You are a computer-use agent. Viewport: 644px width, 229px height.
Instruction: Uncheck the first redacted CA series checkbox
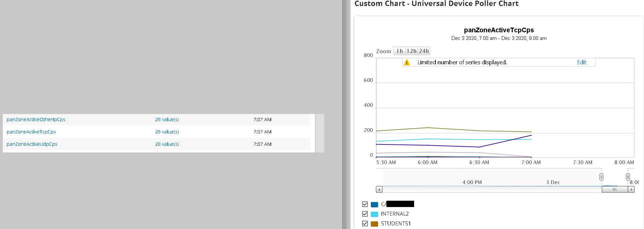[365, 204]
